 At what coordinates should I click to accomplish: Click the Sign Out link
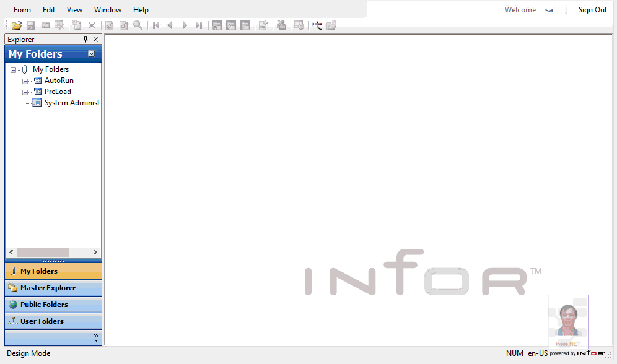tap(592, 10)
